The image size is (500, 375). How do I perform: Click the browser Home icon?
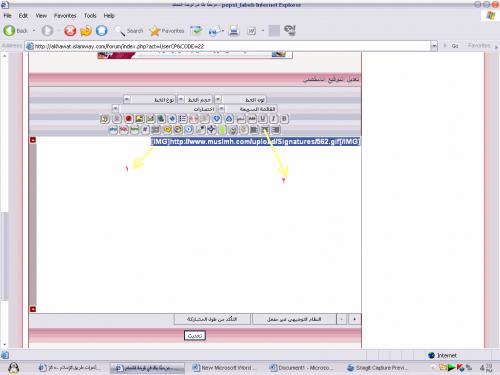tap(102, 31)
